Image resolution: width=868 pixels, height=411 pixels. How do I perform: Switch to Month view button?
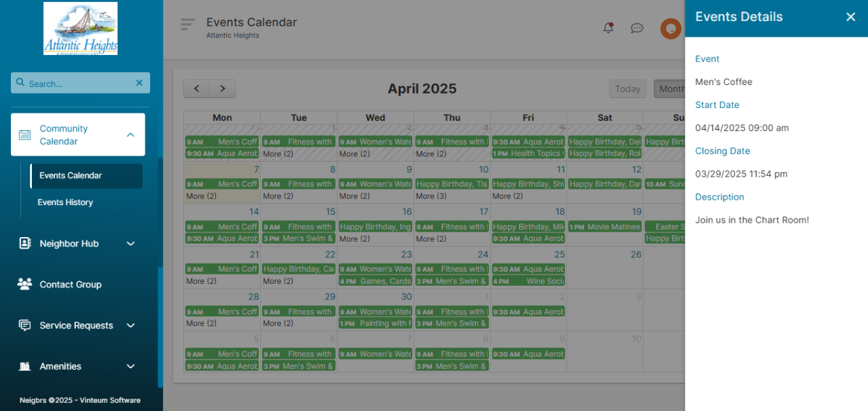(670, 89)
